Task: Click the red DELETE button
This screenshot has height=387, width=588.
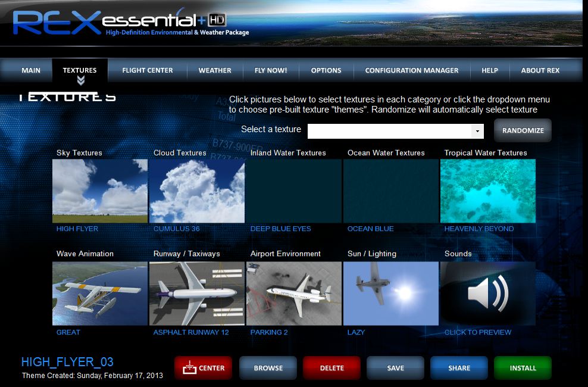Action: coord(332,368)
